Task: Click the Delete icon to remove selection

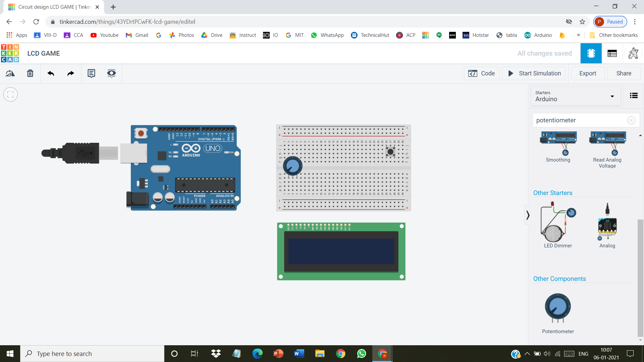Action: [x=30, y=73]
